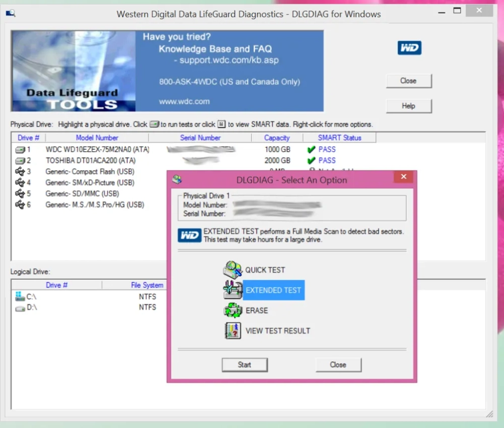Sort by SMART Status column header
The width and height of the screenshot is (504, 428).
pos(339,138)
